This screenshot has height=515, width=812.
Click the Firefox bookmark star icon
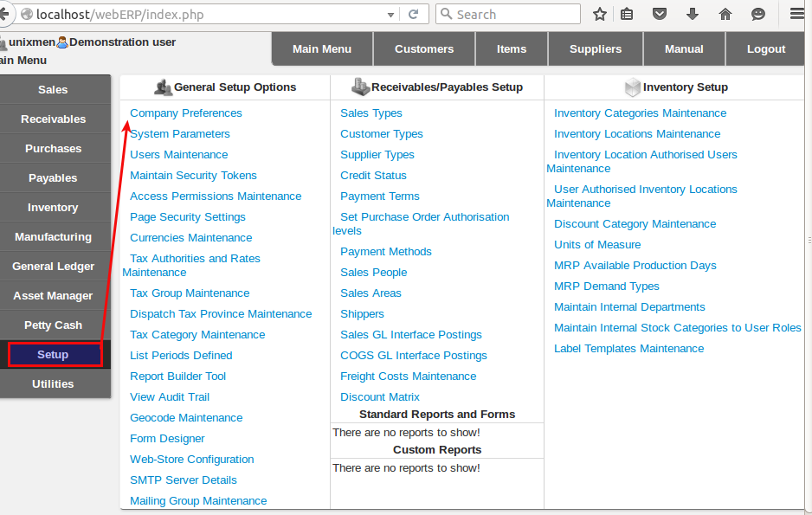pos(600,14)
